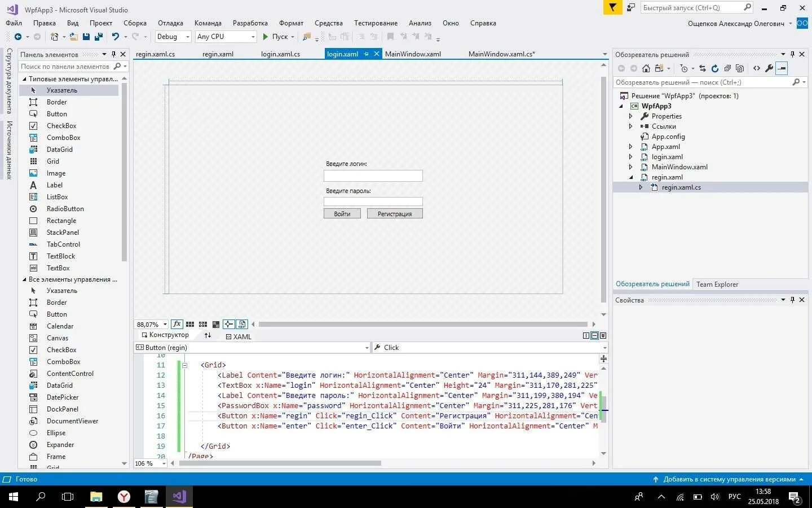Undo the last action with the undo arrow
The image size is (812, 508).
[x=116, y=37]
